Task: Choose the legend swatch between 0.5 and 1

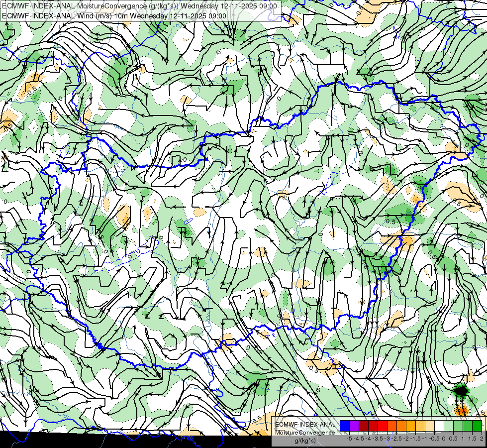Action: tap(458, 426)
